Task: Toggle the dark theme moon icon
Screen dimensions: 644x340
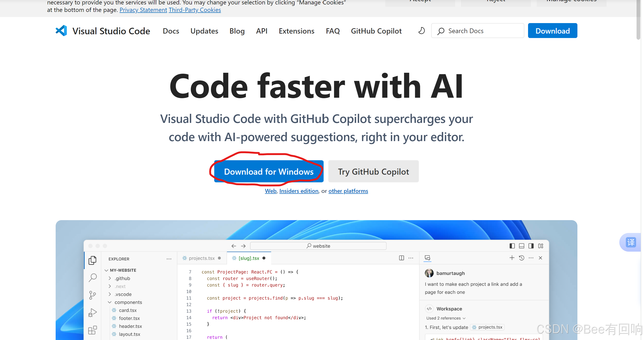Action: (x=421, y=31)
